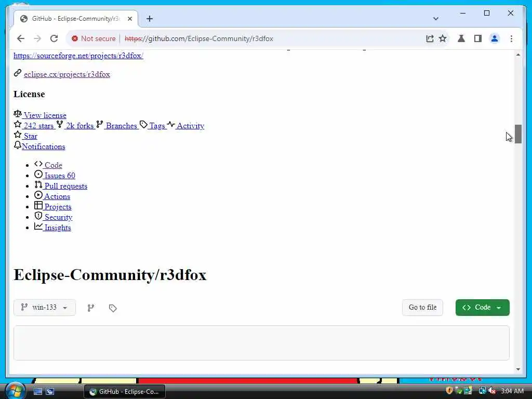The height and width of the screenshot is (399, 532).
Task: Click the branches icon next to win-133
Action: point(90,308)
